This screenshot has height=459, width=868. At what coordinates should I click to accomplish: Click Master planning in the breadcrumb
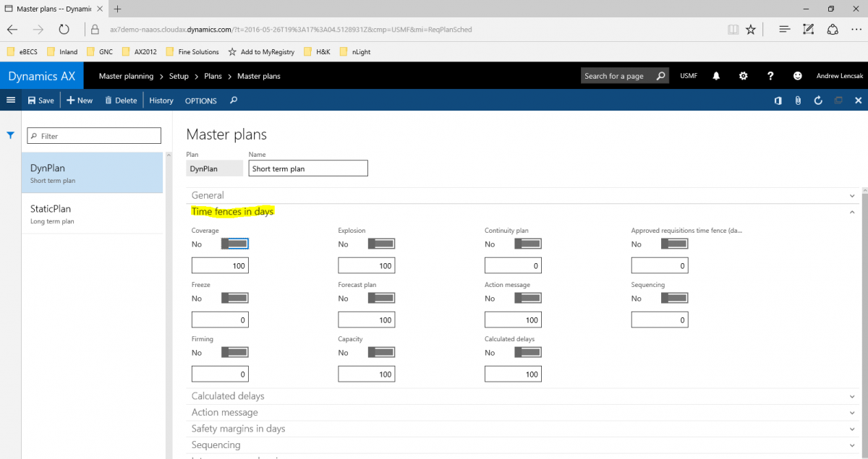126,76
